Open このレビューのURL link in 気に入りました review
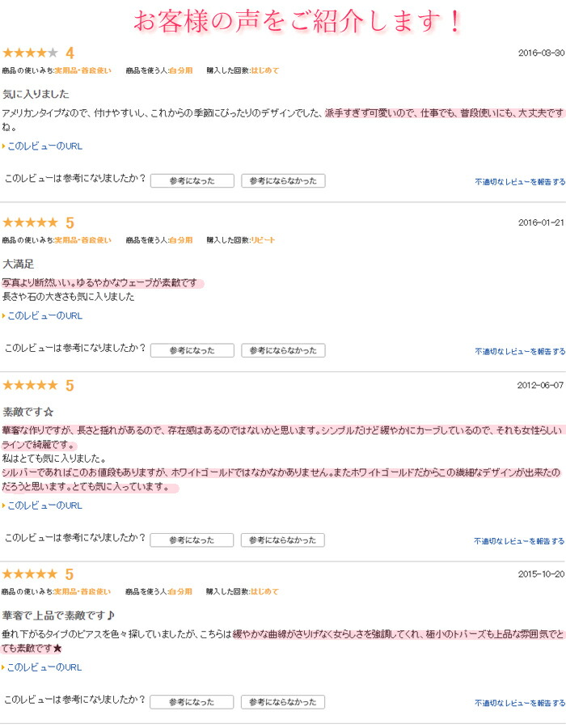566x728 pixels. (44, 146)
